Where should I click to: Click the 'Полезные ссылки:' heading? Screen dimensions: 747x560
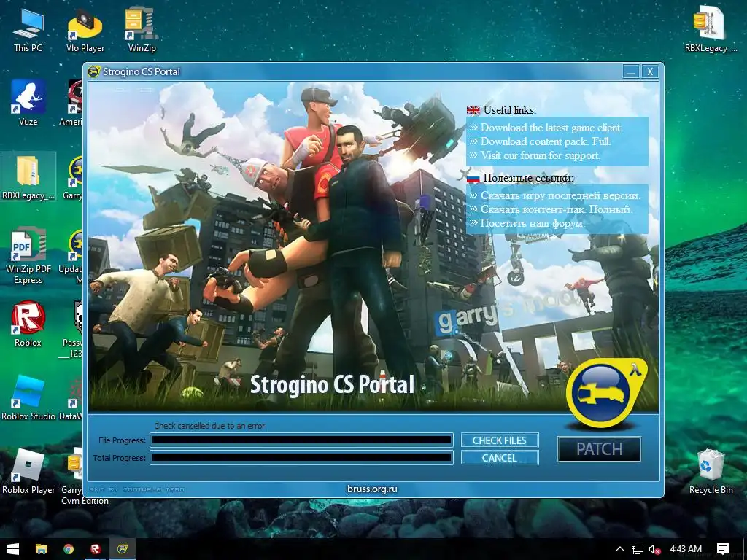[x=528, y=178]
